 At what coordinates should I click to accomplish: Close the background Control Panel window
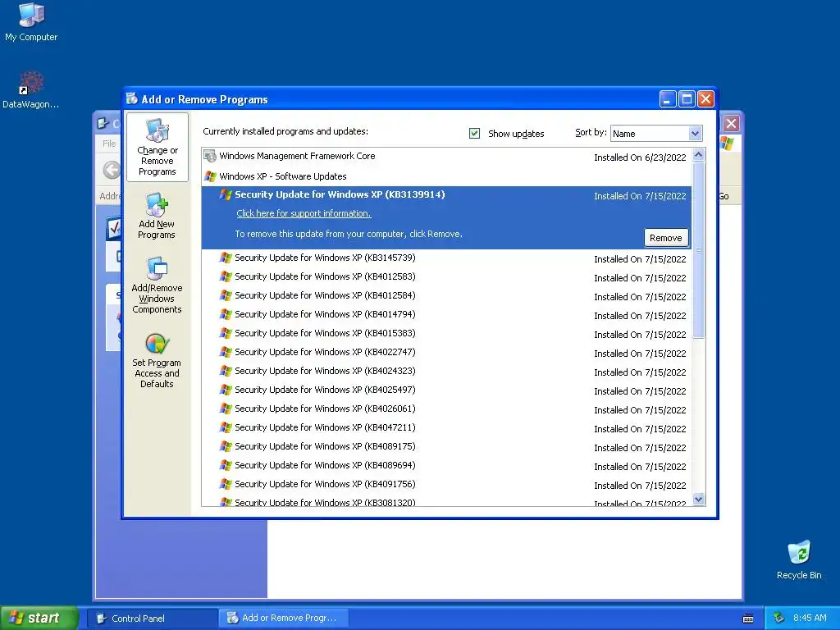(x=731, y=124)
